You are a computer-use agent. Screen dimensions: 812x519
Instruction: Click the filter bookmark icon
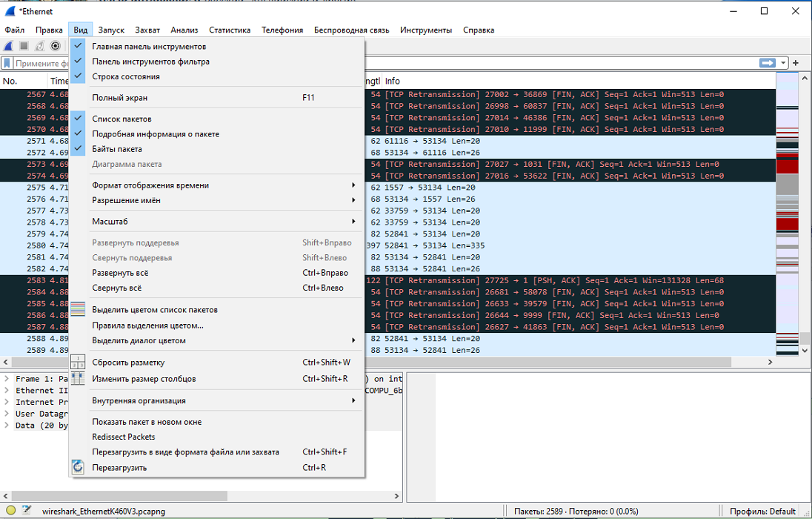coord(7,63)
